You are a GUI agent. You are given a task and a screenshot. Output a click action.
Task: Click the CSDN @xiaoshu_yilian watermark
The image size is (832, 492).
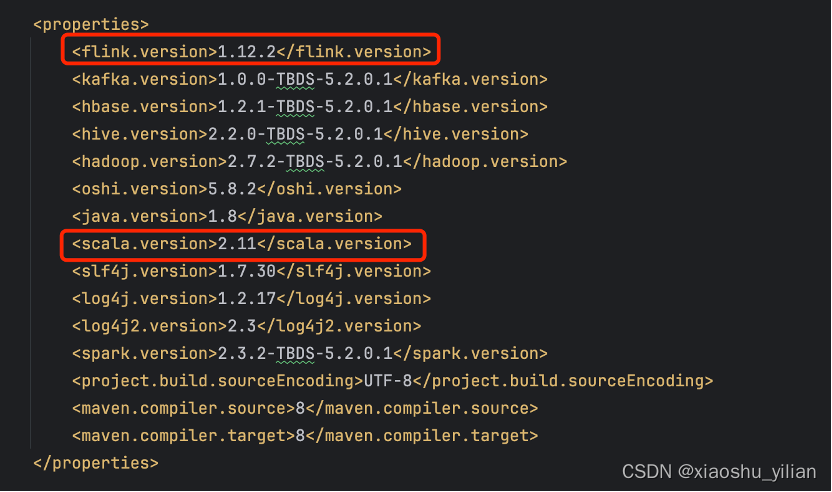point(719,471)
